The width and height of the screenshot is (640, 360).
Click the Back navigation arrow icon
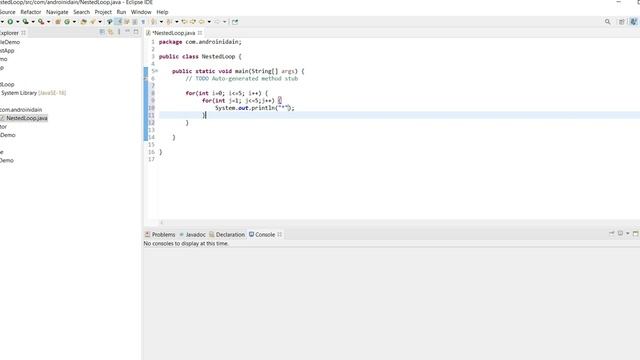coord(202,22)
